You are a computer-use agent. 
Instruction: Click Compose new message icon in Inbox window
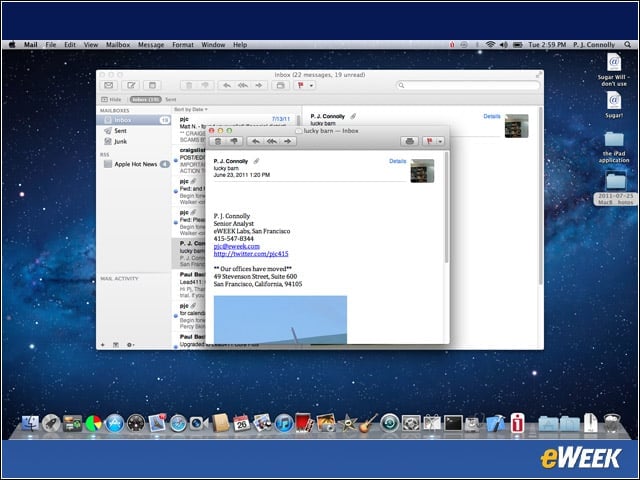(131, 85)
